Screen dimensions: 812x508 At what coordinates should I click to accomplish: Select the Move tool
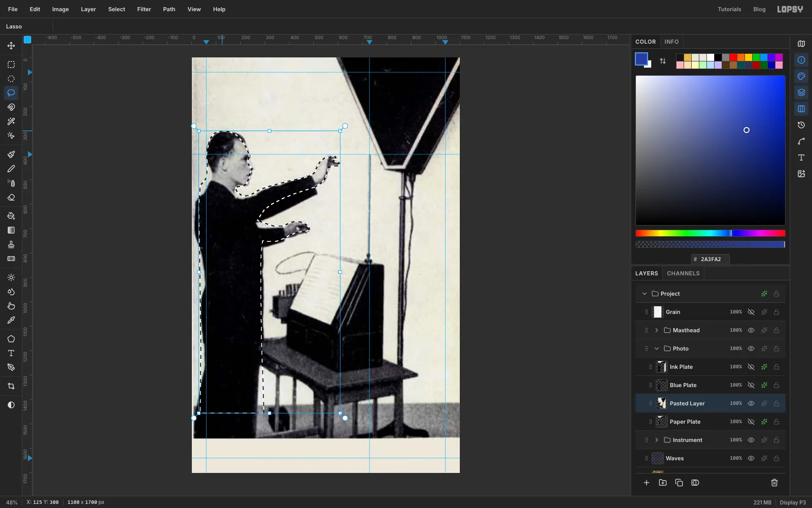coord(11,46)
